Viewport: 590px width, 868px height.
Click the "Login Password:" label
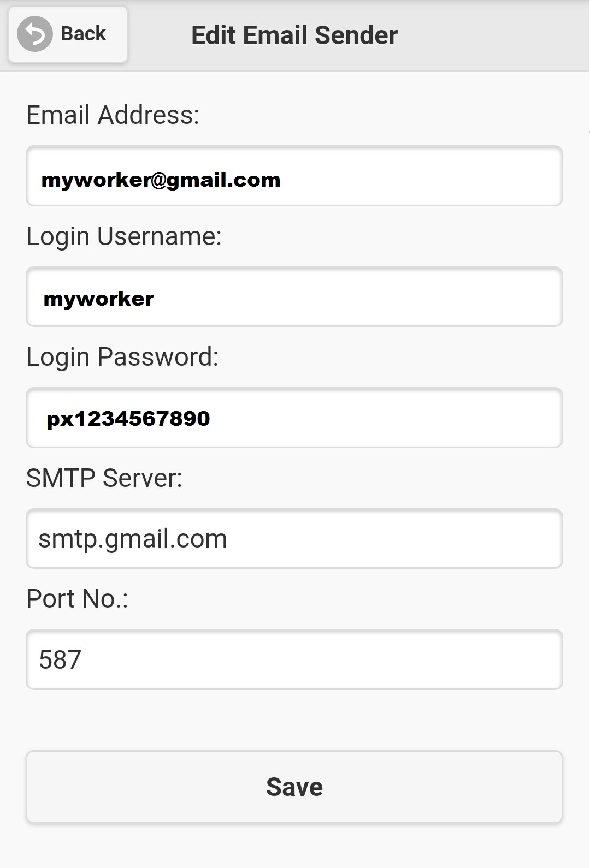(122, 357)
